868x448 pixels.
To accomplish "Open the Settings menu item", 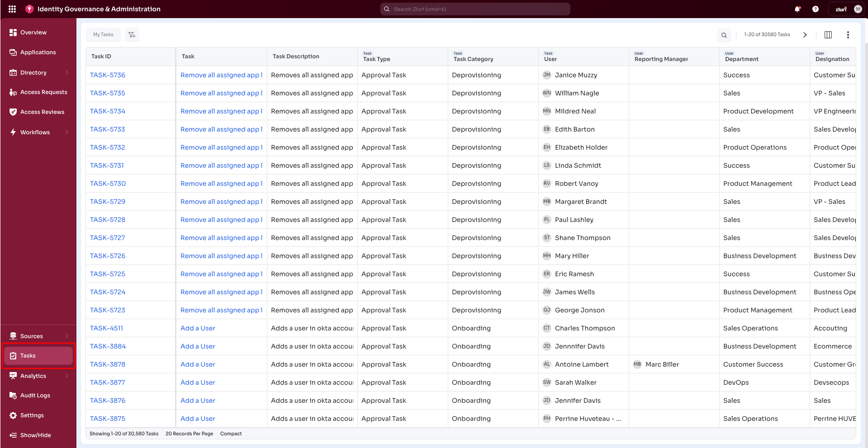I will (32, 415).
